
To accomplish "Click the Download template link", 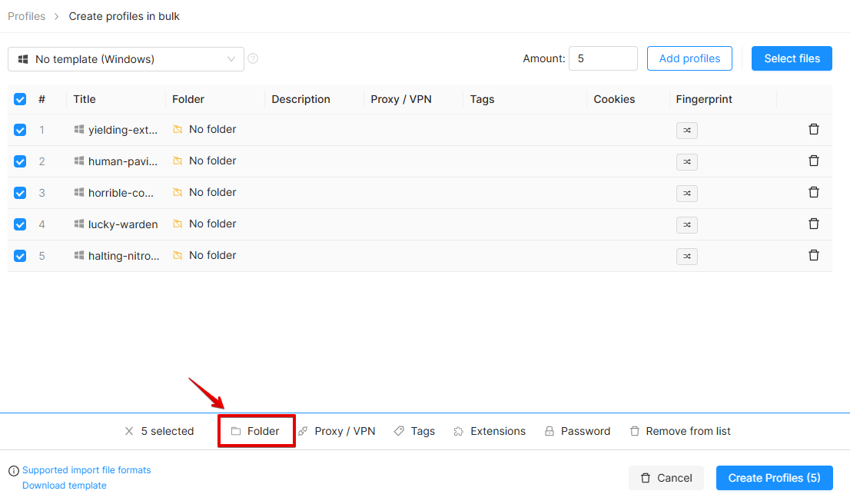I will pos(65,486).
